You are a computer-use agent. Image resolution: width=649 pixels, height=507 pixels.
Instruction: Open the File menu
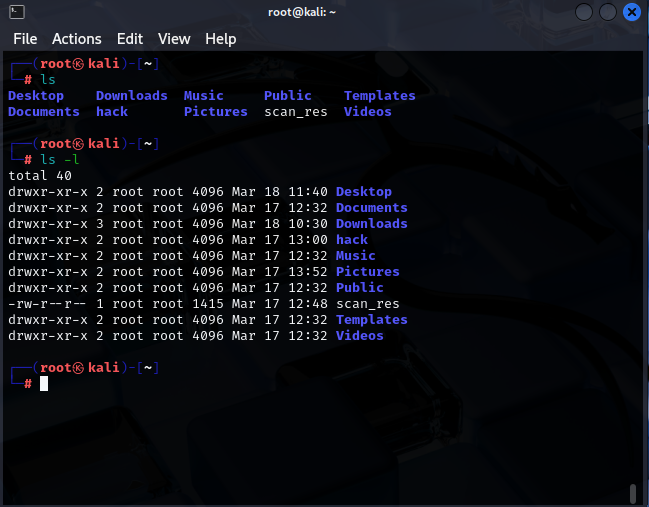point(25,39)
